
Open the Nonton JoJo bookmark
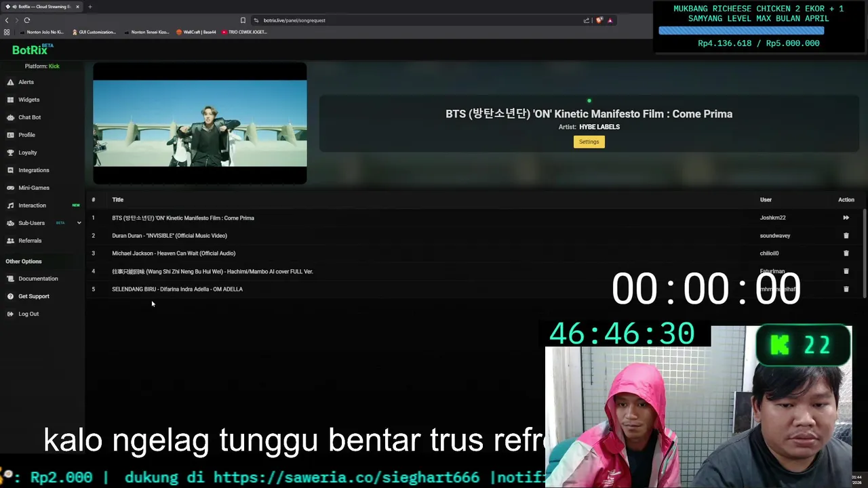click(x=41, y=32)
